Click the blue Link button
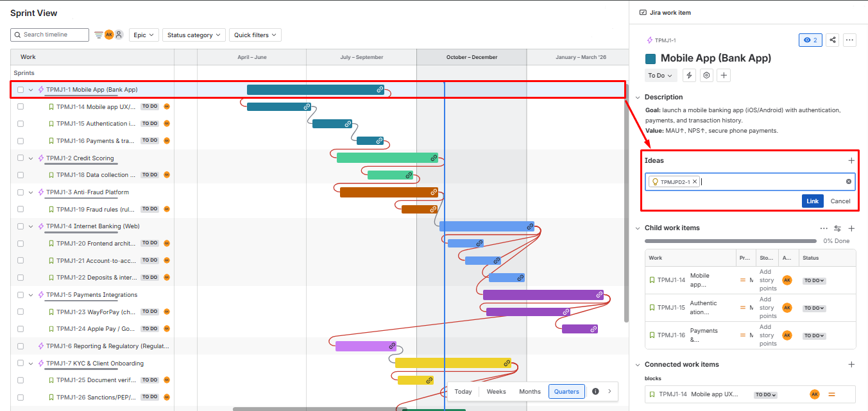Image resolution: width=868 pixels, height=411 pixels. (812, 201)
